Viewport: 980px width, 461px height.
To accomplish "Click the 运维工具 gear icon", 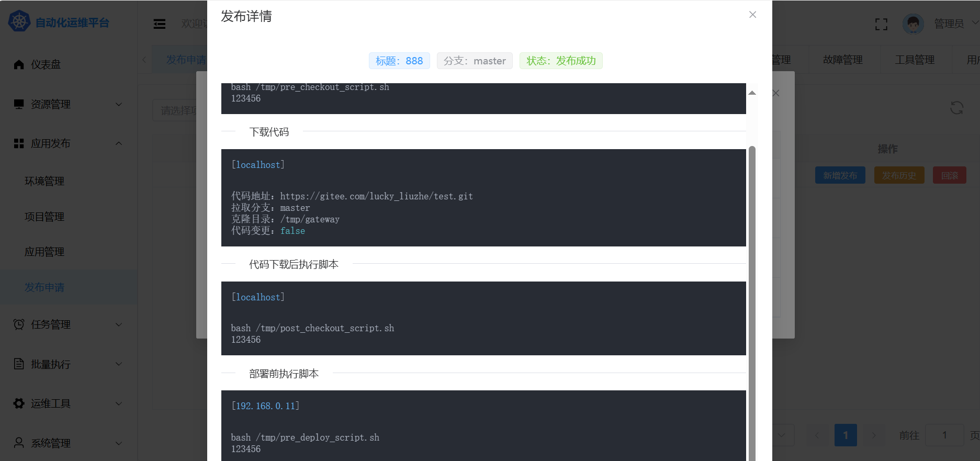I will (x=19, y=403).
